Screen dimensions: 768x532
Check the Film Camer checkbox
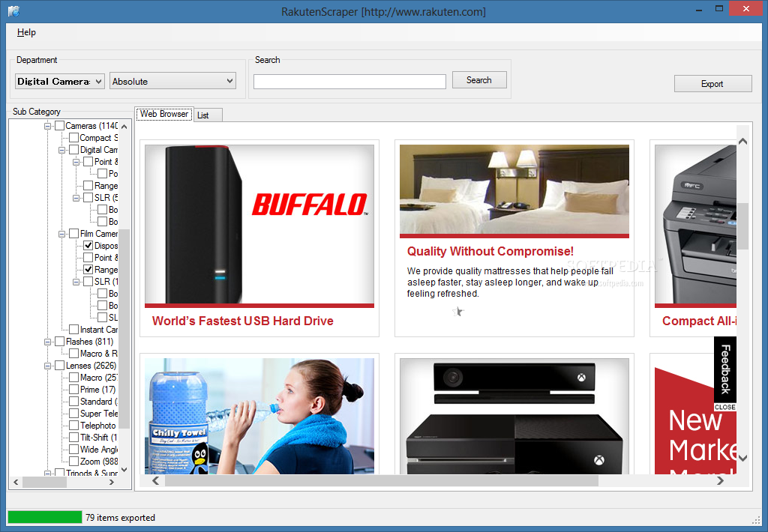pos(74,234)
